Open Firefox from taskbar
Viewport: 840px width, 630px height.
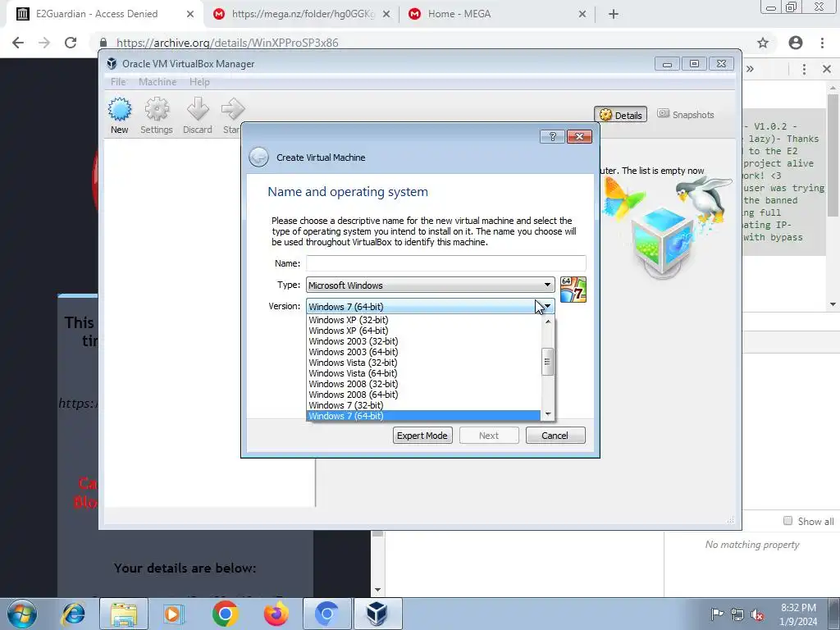click(276, 614)
